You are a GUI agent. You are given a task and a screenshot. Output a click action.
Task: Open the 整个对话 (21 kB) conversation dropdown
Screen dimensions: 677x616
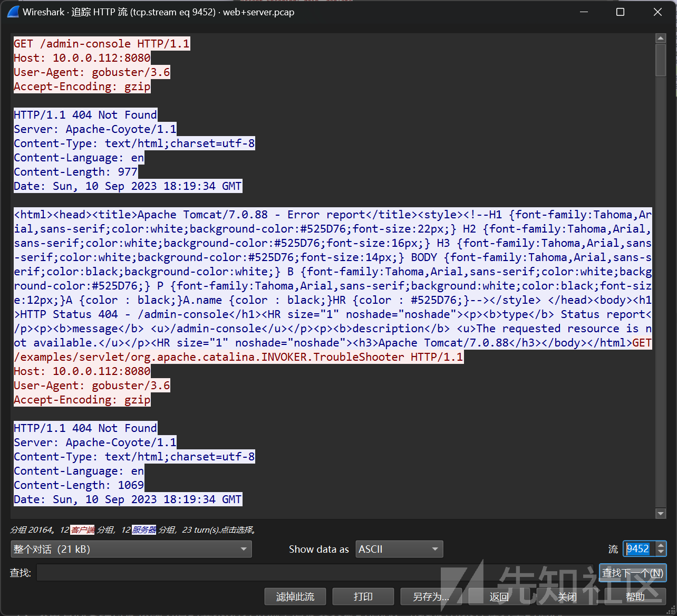pos(131,549)
